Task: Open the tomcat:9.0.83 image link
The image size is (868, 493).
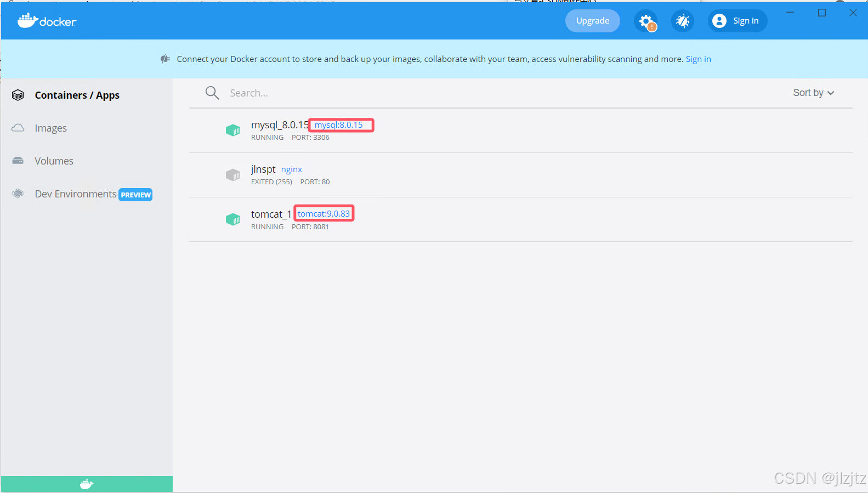Action: 324,214
